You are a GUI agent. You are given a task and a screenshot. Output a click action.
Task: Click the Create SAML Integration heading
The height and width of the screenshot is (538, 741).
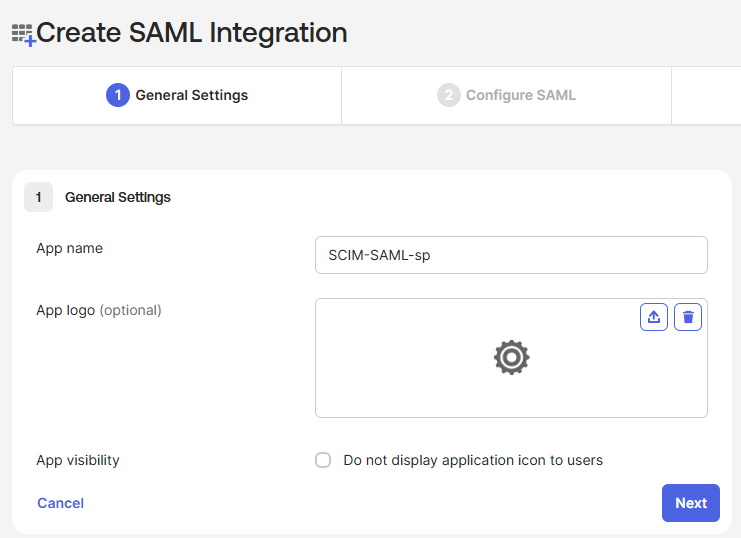tap(191, 33)
